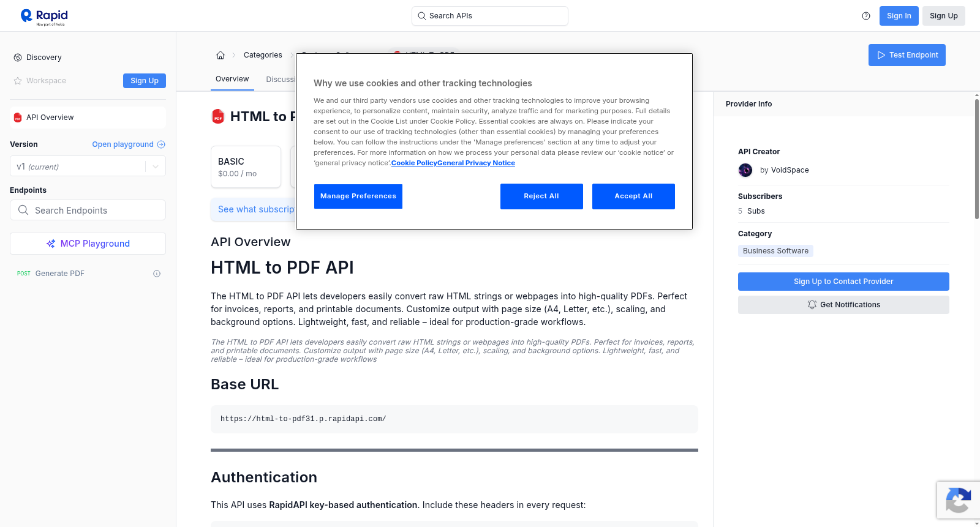
Task: Click the Get Notifications button
Action: (843, 305)
